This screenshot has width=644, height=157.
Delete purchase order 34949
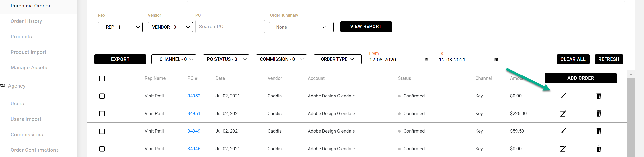tap(599, 131)
